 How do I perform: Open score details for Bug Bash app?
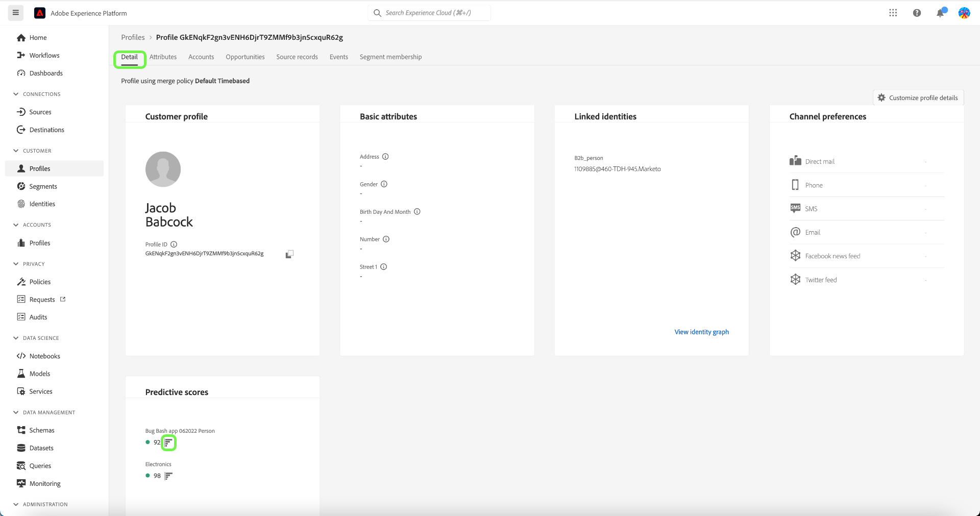pos(168,443)
